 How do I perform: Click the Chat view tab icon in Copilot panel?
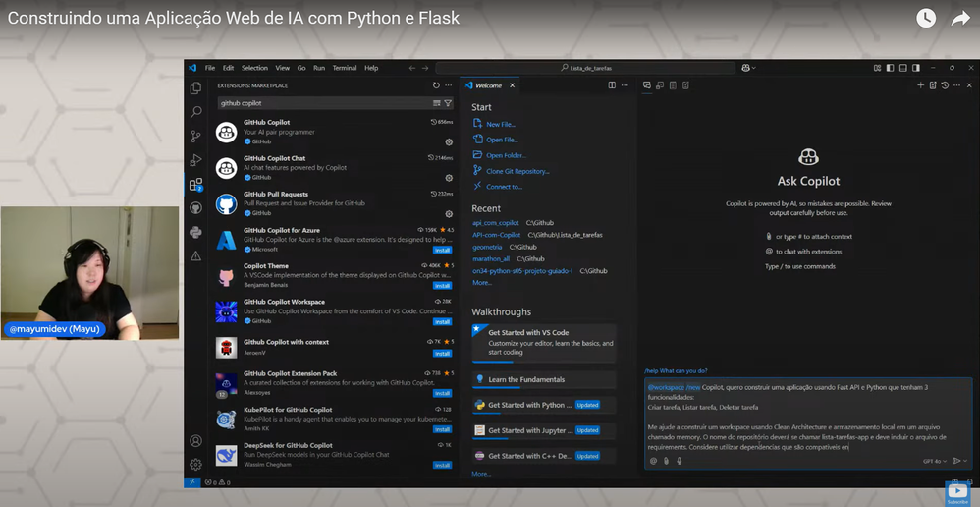pyautogui.click(x=647, y=85)
